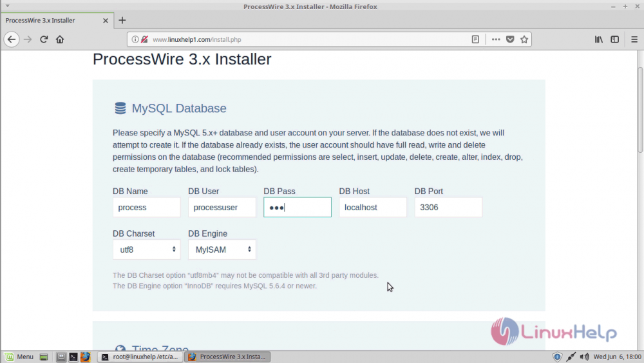This screenshot has height=363, width=644.
Task: Click the DB Name input field
Action: [146, 208]
